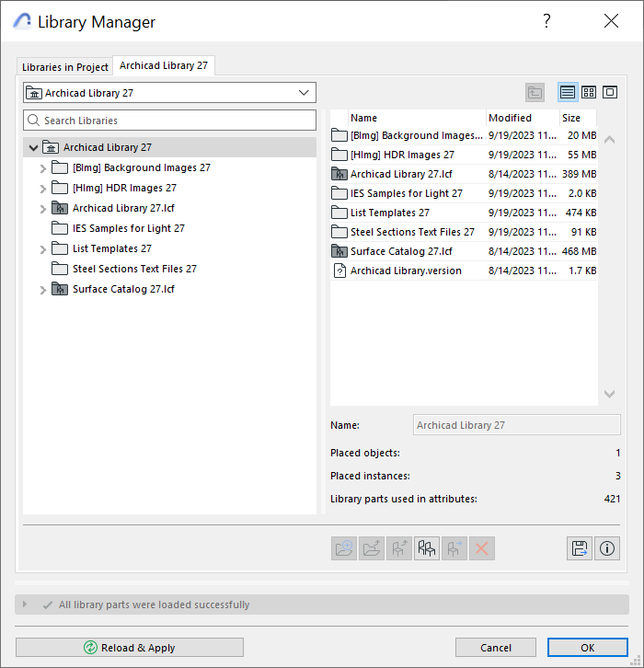This screenshot has width=644, height=668.
Task: Collapse the Archicad Library 27 tree root
Action: (x=34, y=148)
